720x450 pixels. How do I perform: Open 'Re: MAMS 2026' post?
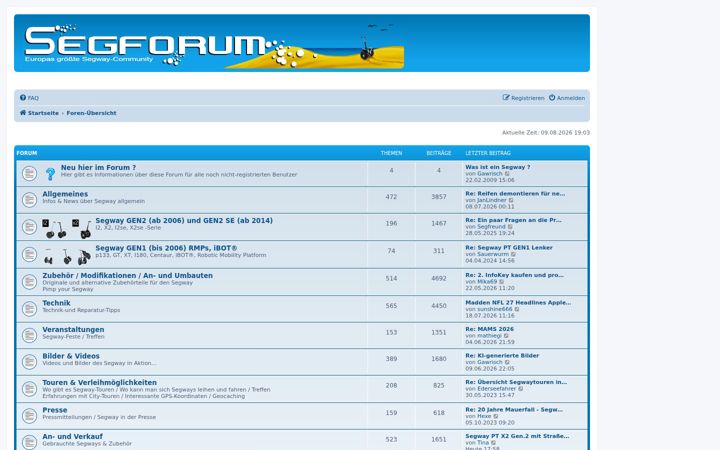489,329
